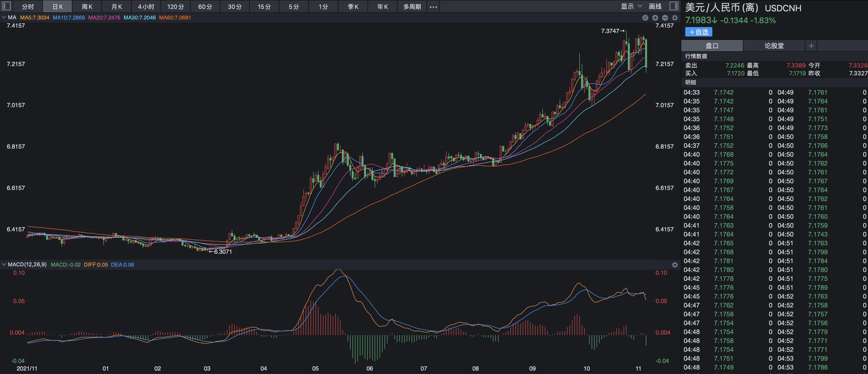Switch to 季K quarterly chart
The image size is (868, 374).
353,7
